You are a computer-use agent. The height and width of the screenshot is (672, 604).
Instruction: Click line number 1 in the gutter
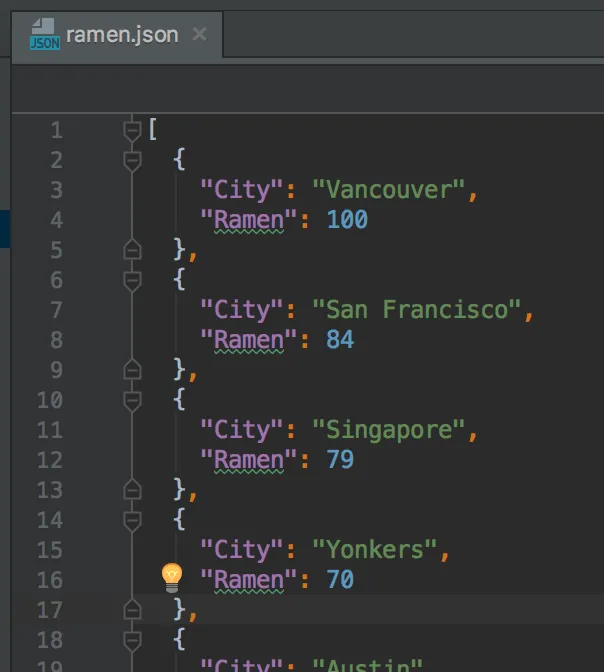coord(57,130)
